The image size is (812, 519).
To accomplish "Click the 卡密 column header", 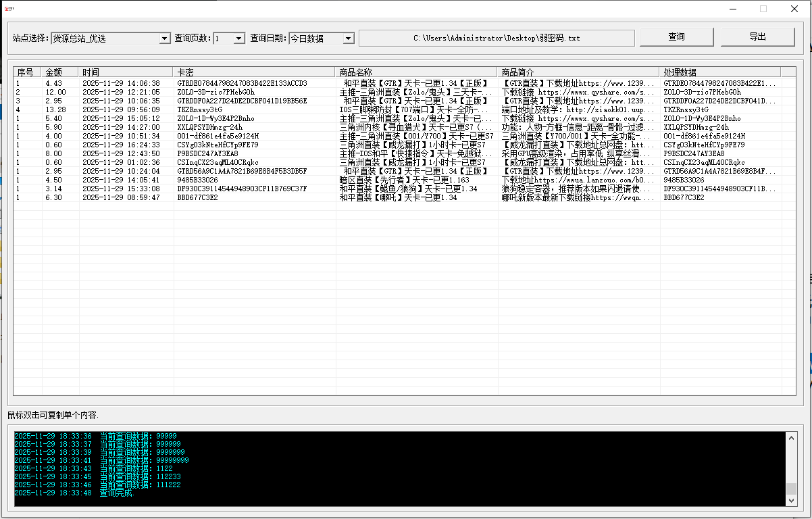I will [253, 72].
